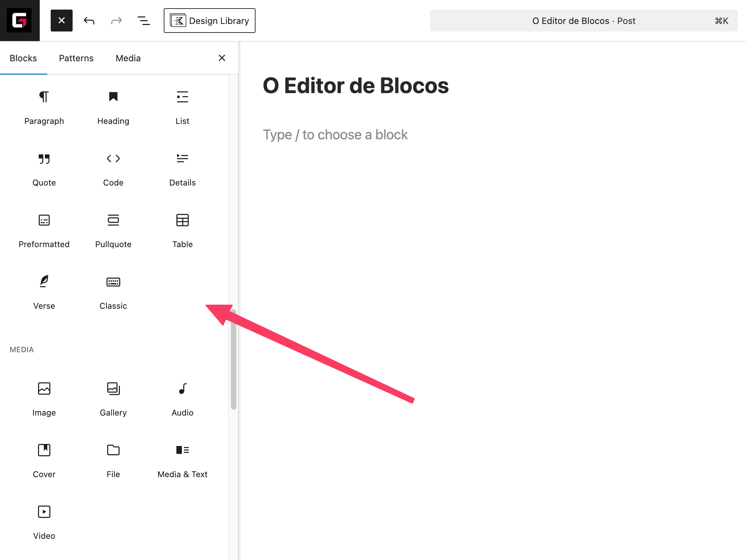Insert a Table block

182,229
